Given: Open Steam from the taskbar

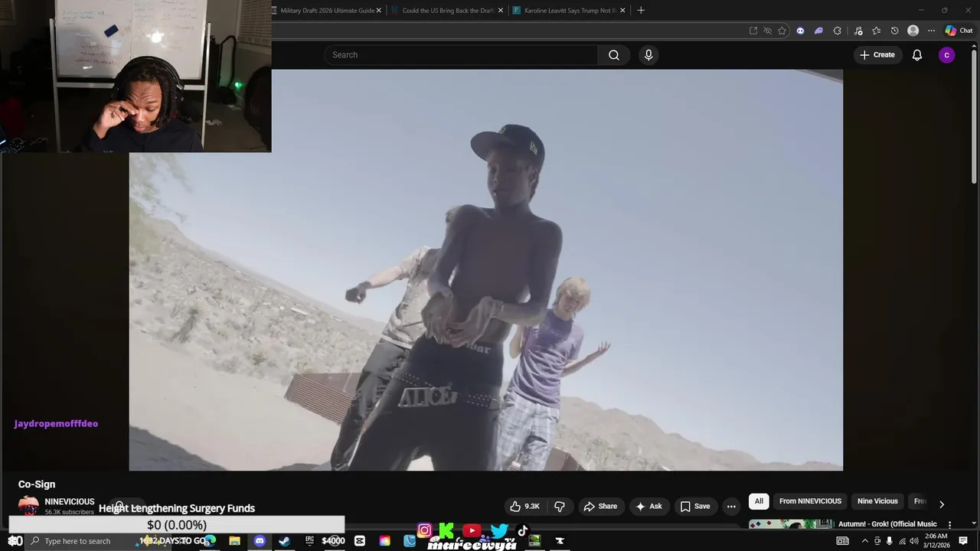Looking at the screenshot, I should (x=284, y=541).
